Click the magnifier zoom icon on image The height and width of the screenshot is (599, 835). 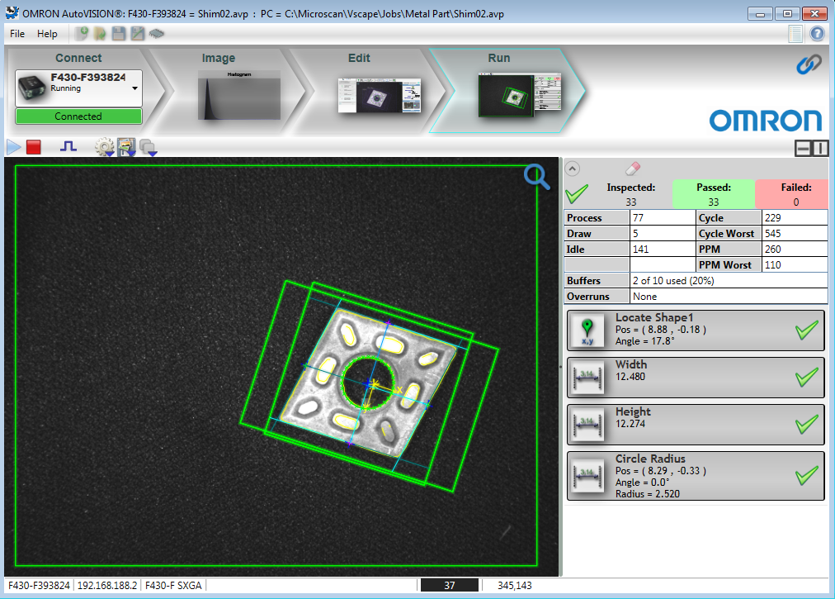(x=536, y=177)
